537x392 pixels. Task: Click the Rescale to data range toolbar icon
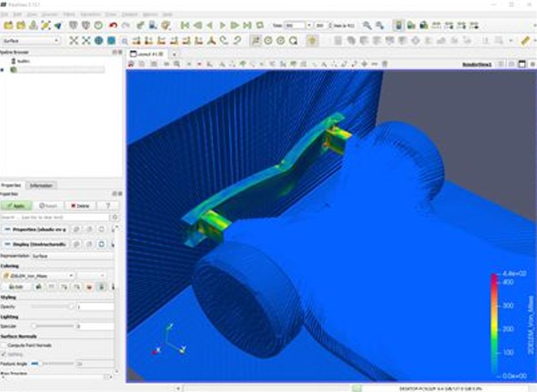tap(436, 26)
